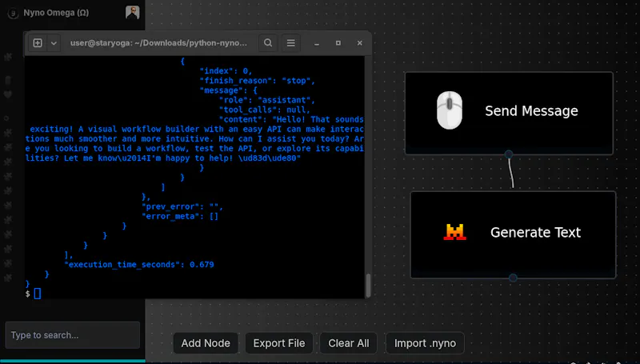This screenshot has width=640, height=364.
Task: Click the terminal prompt cursor line
Action: pyautogui.click(x=33, y=294)
